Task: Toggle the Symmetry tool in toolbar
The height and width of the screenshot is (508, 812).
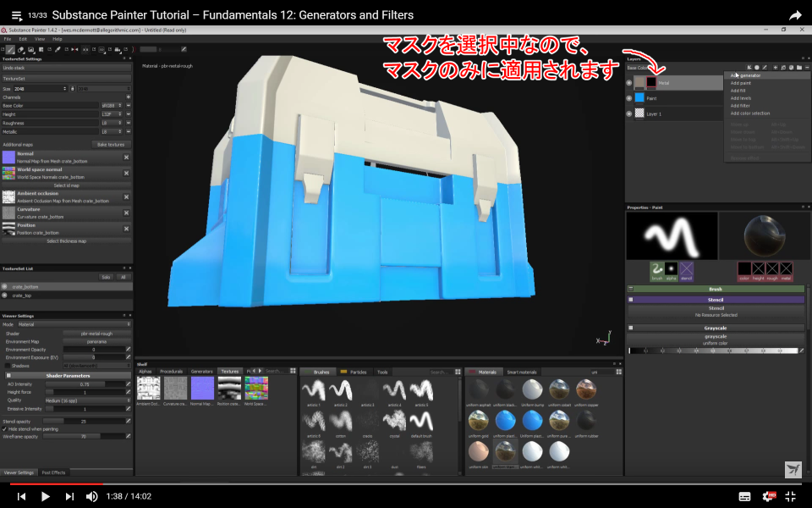Action: (74, 50)
